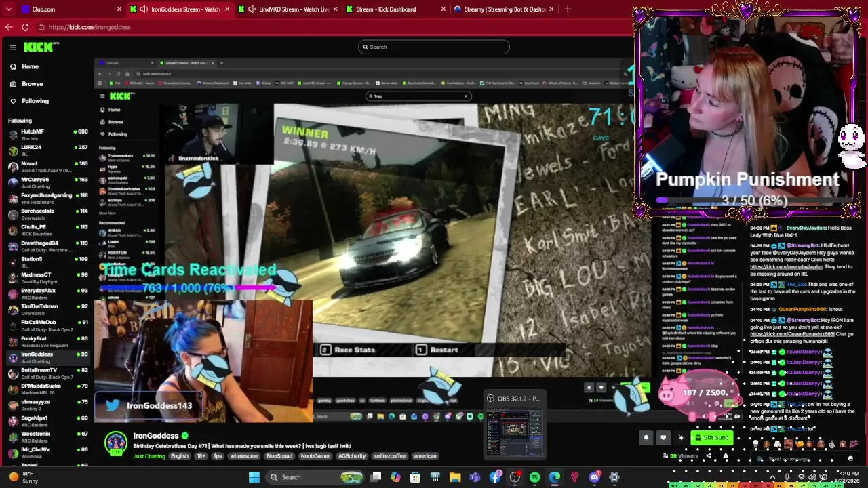
Task: Open HutchMF channel in Following list
Action: (47, 134)
